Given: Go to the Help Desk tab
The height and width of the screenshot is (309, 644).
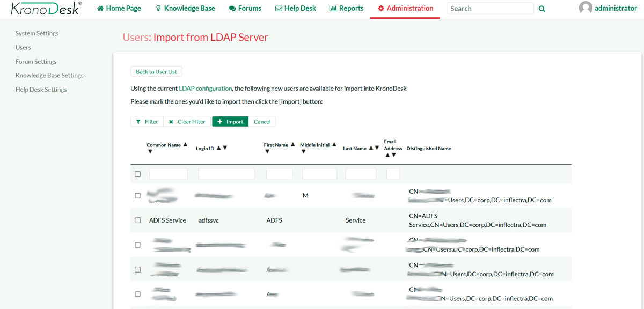Looking at the screenshot, I should pos(295,9).
